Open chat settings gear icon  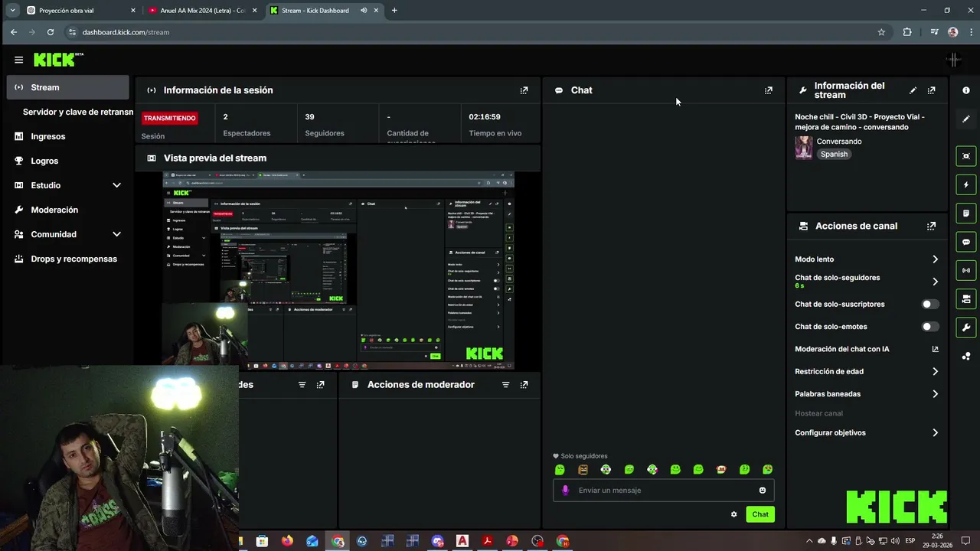click(733, 514)
